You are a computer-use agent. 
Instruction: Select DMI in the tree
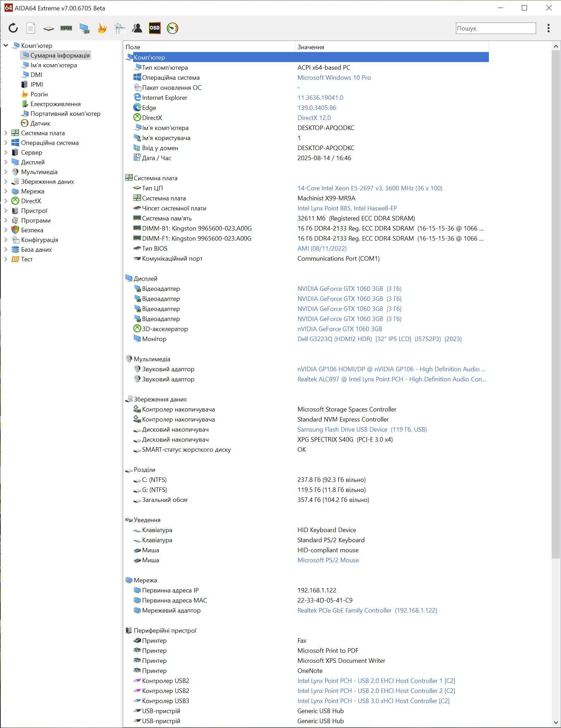[36, 75]
